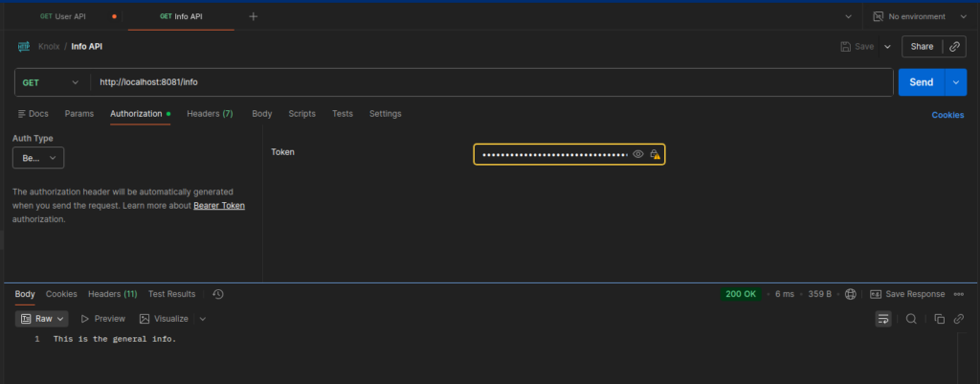The height and width of the screenshot is (384, 980).
Task: Click the Token field label
Action: (x=282, y=152)
